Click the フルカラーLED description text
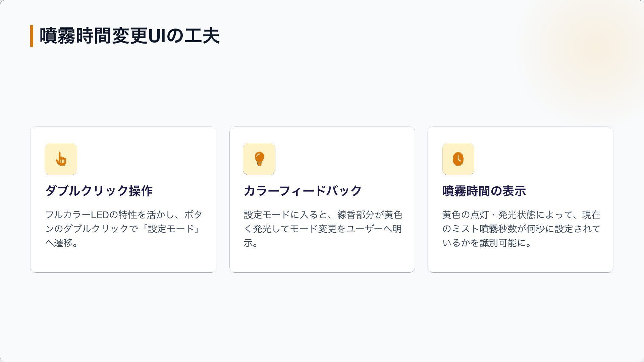Image resolution: width=644 pixels, height=362 pixels. point(124,229)
